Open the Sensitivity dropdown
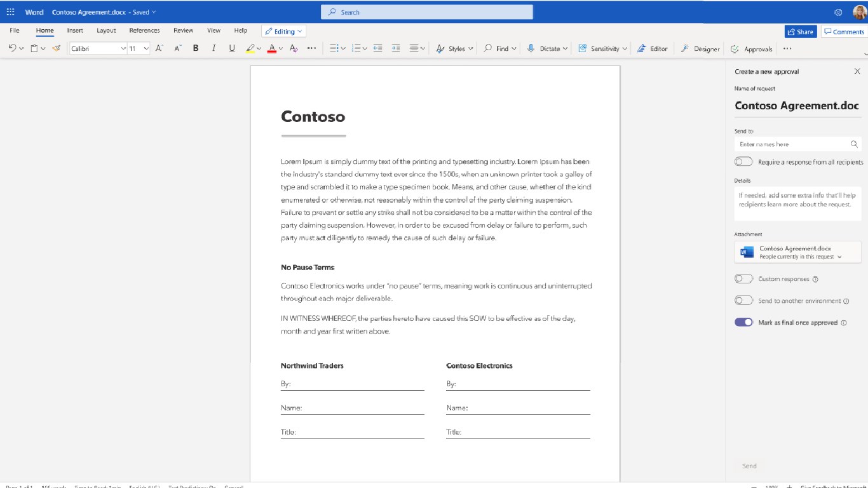The height and width of the screenshot is (488, 868). (x=602, y=48)
